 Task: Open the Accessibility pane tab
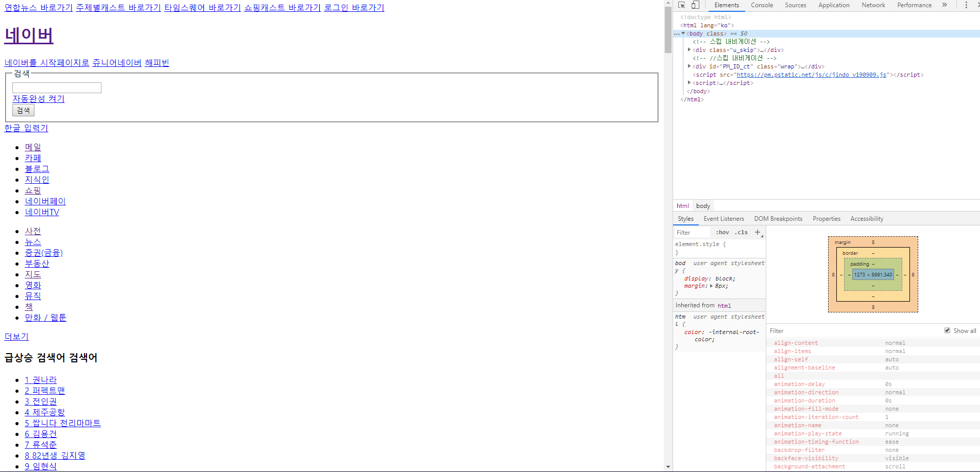pos(867,219)
